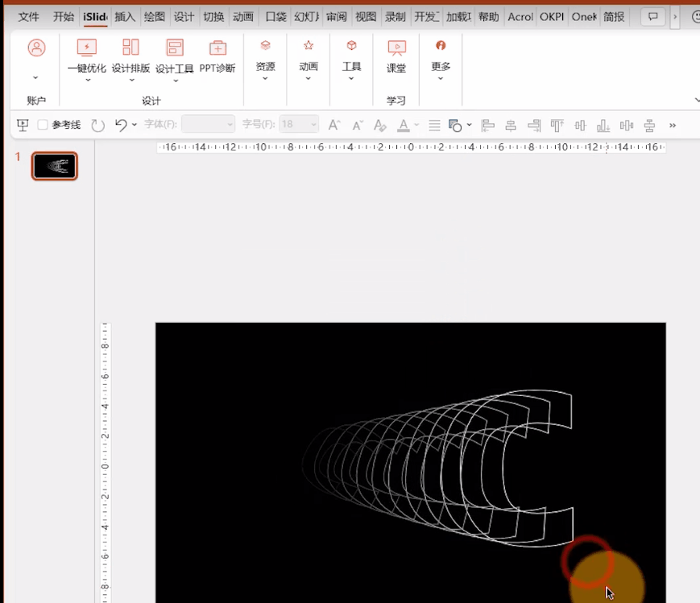Decrease font size with the smaller A icon
This screenshot has width=700, height=603.
[x=358, y=126]
